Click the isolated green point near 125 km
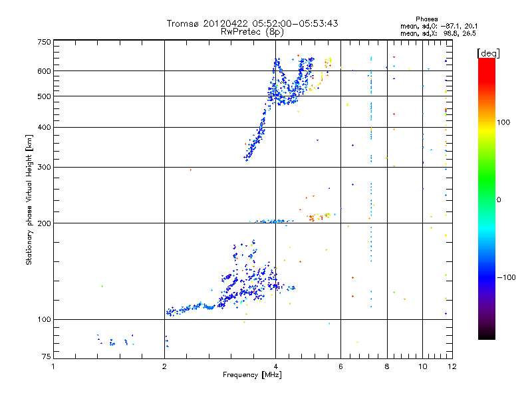Screen dimensions: 532x399 [x=102, y=287]
